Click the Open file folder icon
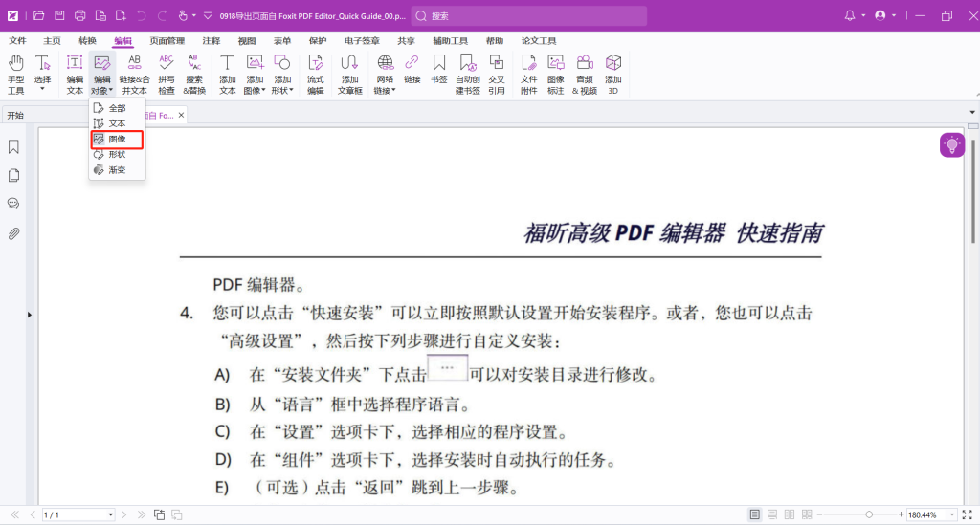980x525 pixels. (38, 15)
